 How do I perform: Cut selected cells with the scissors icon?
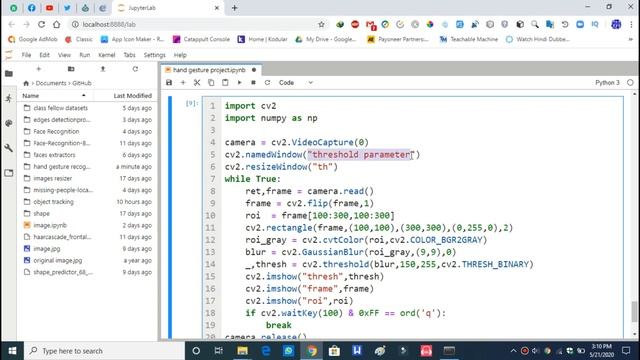pyautogui.click(x=197, y=82)
